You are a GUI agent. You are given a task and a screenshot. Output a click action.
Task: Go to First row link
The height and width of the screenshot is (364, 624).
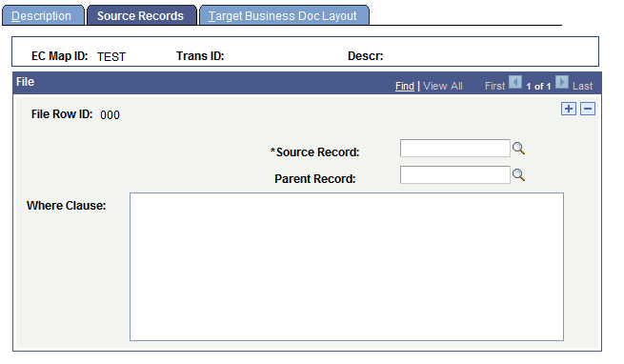click(494, 86)
